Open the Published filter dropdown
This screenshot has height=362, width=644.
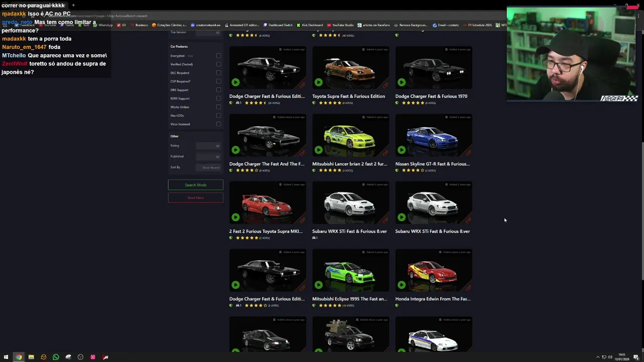point(208,156)
